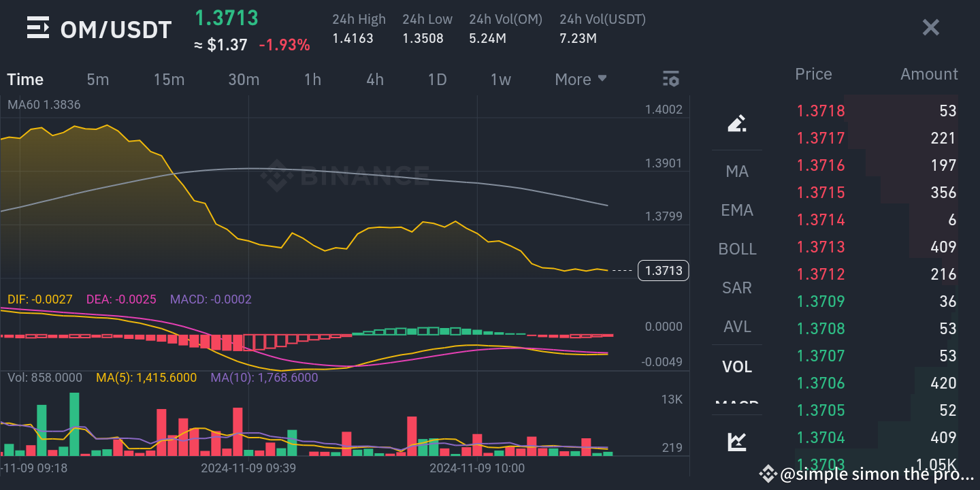The width and height of the screenshot is (980, 490).
Task: Click the VOL indicator highlighted in sidebar
Action: (737, 366)
